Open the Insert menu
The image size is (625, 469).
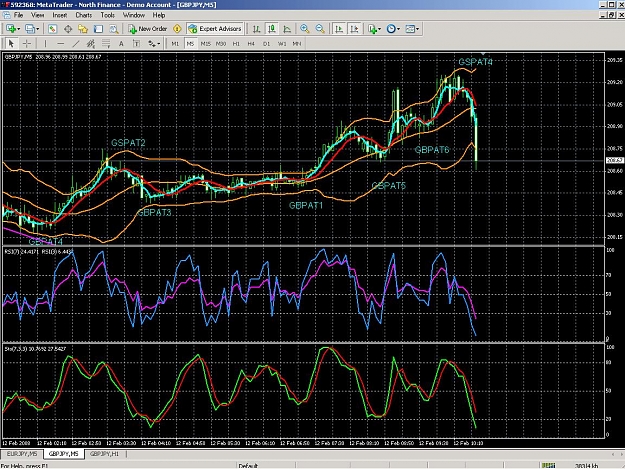(60, 15)
